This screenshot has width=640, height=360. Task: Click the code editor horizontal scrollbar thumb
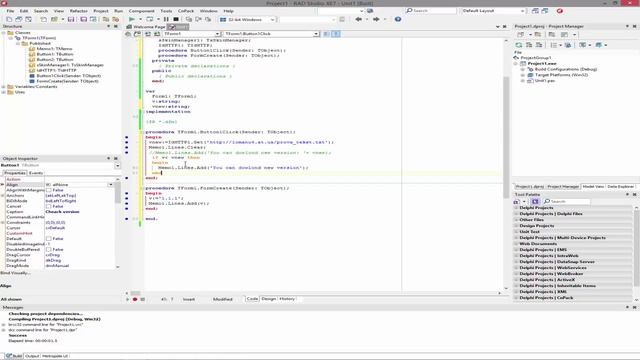coord(136,293)
